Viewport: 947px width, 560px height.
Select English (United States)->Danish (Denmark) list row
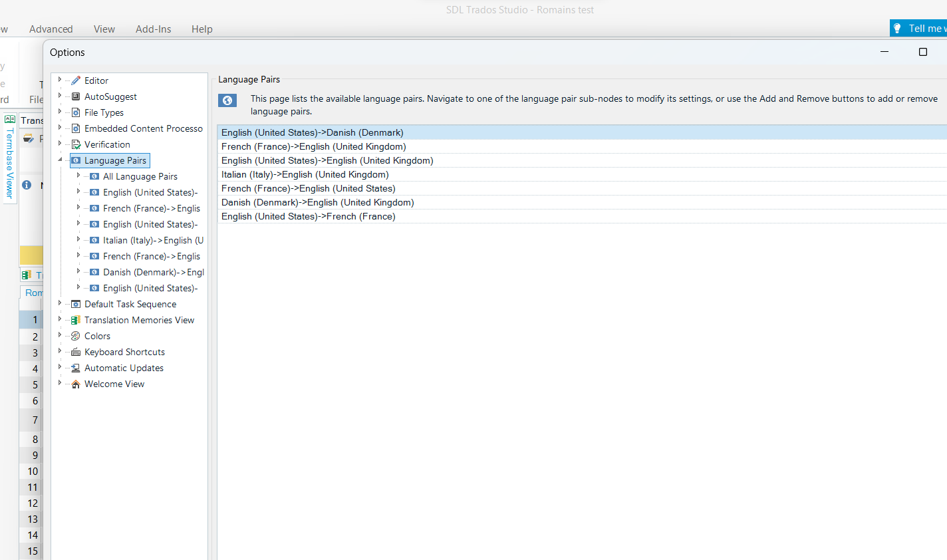point(582,132)
